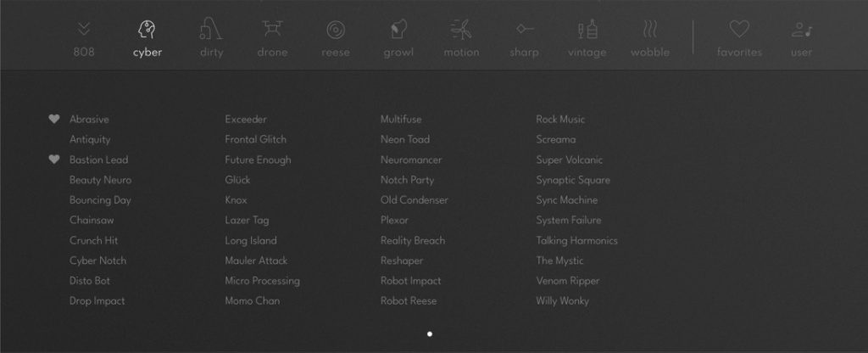This screenshot has height=353, width=868.
Task: Load the Plexor preset
Action: 395,220
